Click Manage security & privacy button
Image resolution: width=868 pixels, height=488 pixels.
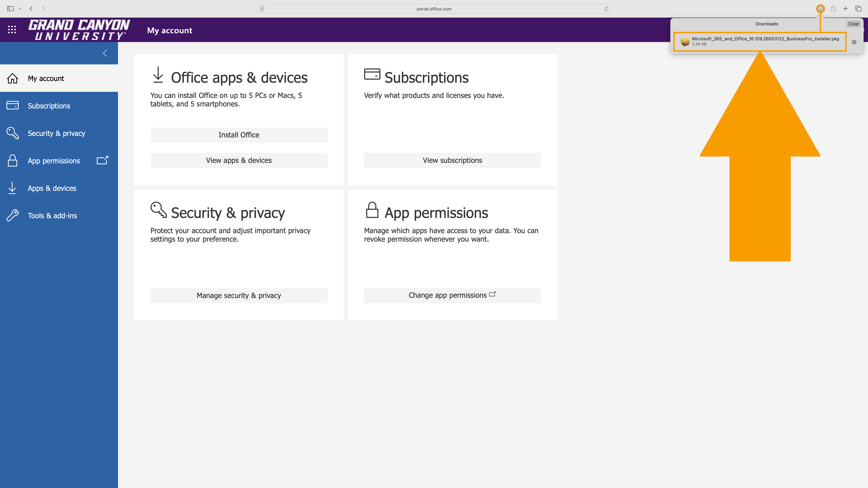coord(239,295)
